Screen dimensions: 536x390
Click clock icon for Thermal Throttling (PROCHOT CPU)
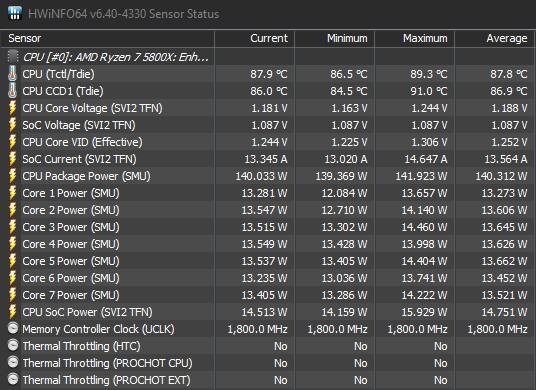[x=13, y=362]
